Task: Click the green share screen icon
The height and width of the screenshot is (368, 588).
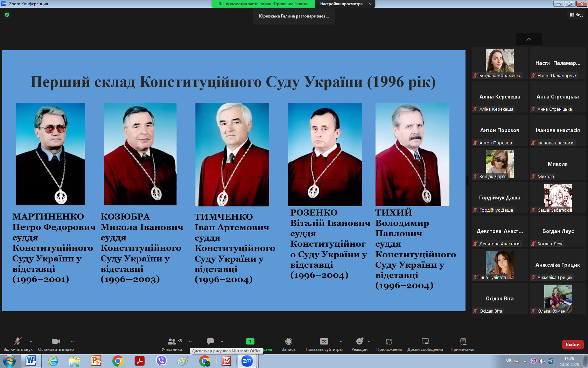Action: click(250, 341)
